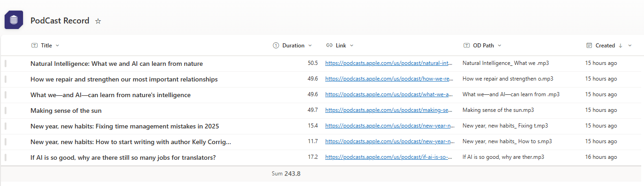This screenshot has width=644, height=186.
Task: Open 'How we repair and strengthen' item title
Action: (124, 79)
